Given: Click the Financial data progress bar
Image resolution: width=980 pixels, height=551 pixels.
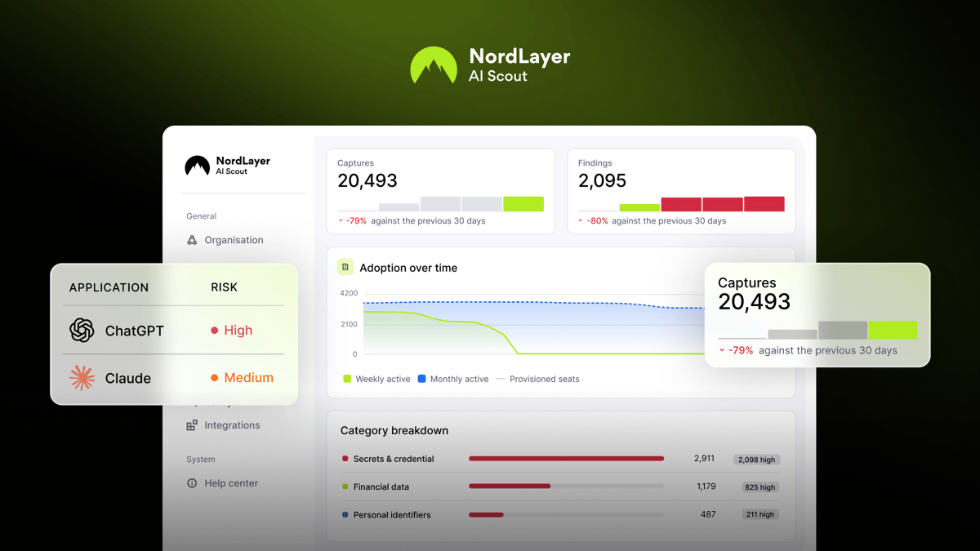Looking at the screenshot, I should tap(566, 487).
